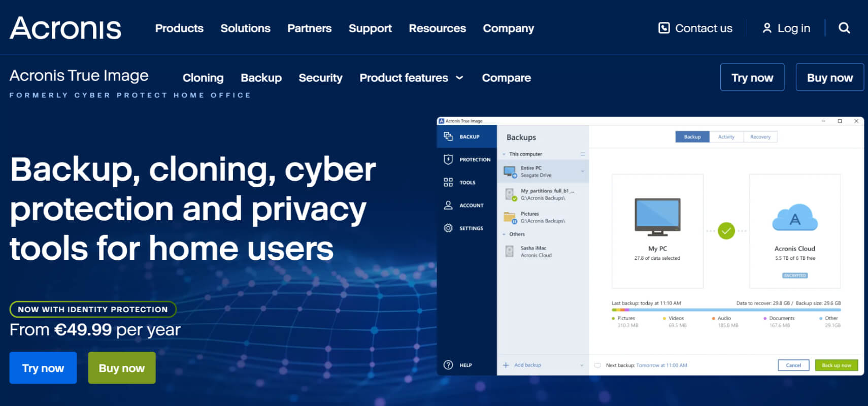Click the outlined Buy now button in header
The width and height of the screenshot is (868, 406).
pyautogui.click(x=830, y=77)
